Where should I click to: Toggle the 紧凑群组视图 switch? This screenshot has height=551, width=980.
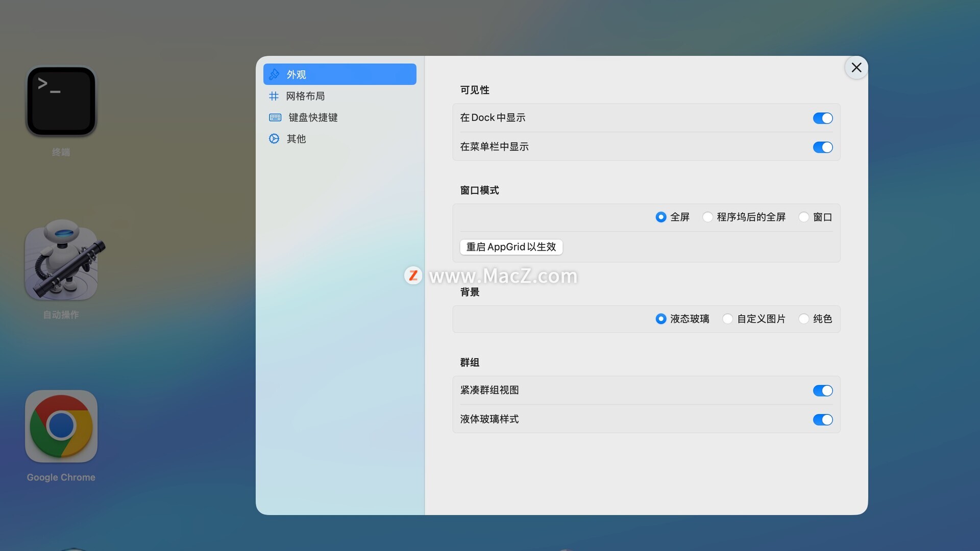pos(822,391)
